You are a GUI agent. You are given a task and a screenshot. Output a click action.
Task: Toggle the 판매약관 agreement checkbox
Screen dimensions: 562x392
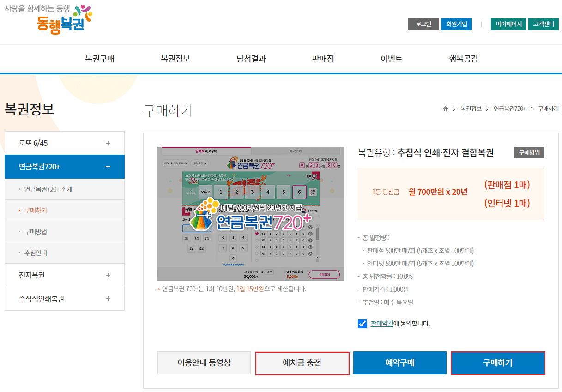[363, 324]
